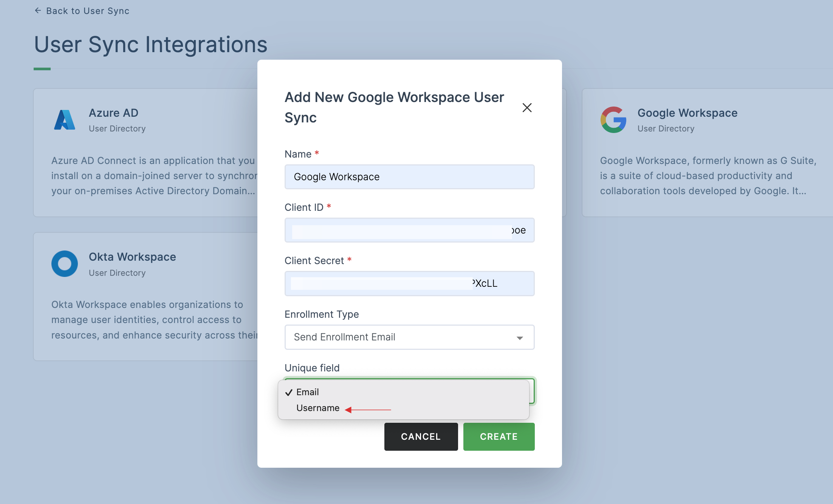833x504 pixels.
Task: Open the Google Workspace card title
Action: point(687,113)
